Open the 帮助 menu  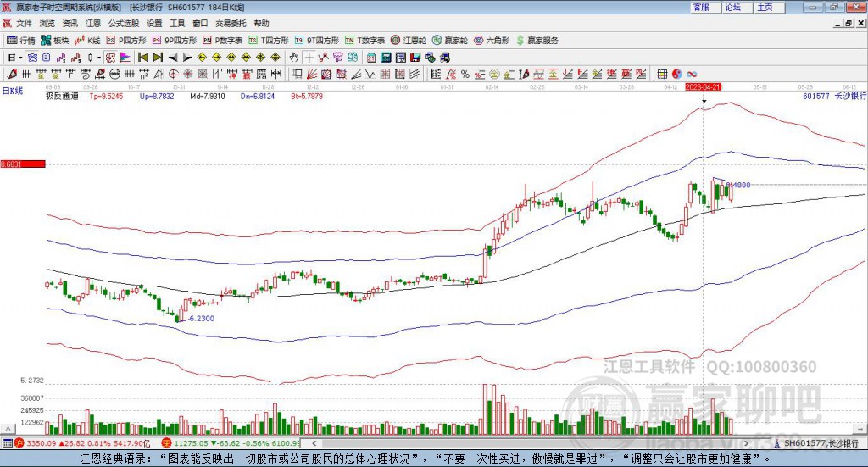click(261, 23)
